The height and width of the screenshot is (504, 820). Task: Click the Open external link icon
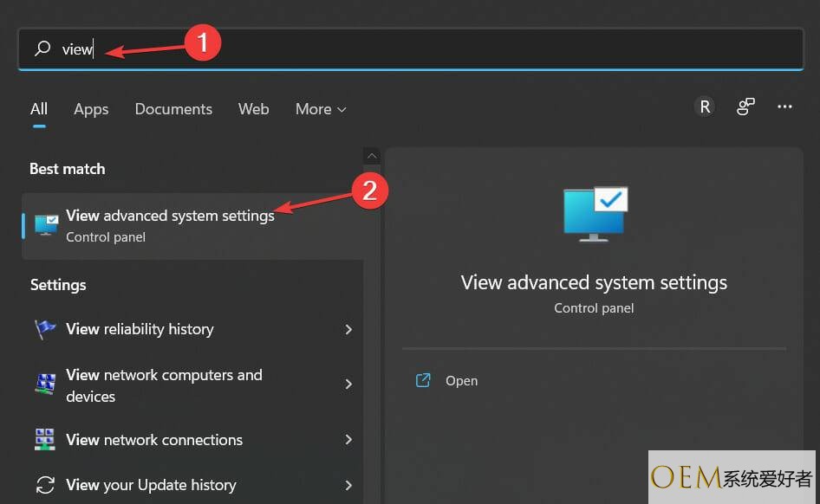coord(423,380)
